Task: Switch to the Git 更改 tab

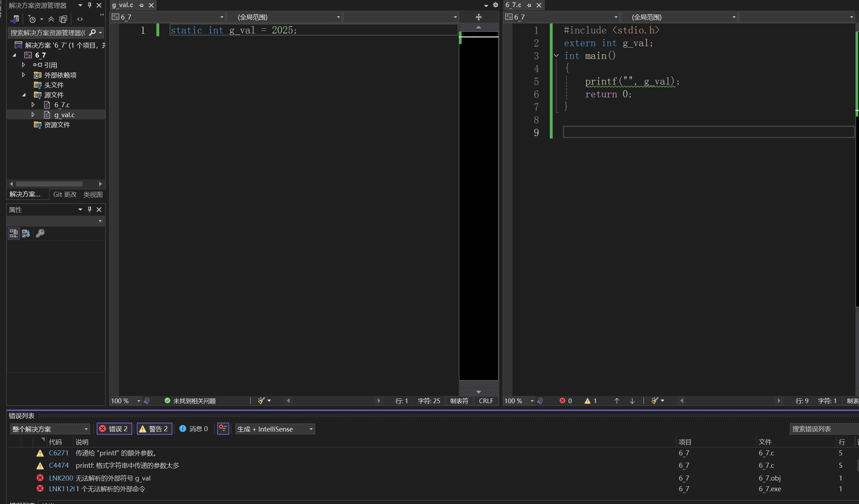Action: (x=65, y=194)
